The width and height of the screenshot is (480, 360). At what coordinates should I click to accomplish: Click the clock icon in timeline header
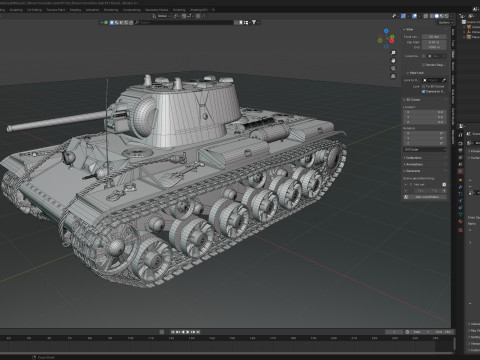tap(407, 332)
